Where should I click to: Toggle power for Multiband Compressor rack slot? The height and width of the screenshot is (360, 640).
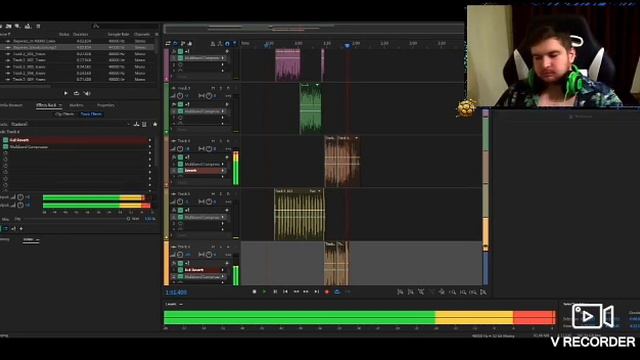5,147
